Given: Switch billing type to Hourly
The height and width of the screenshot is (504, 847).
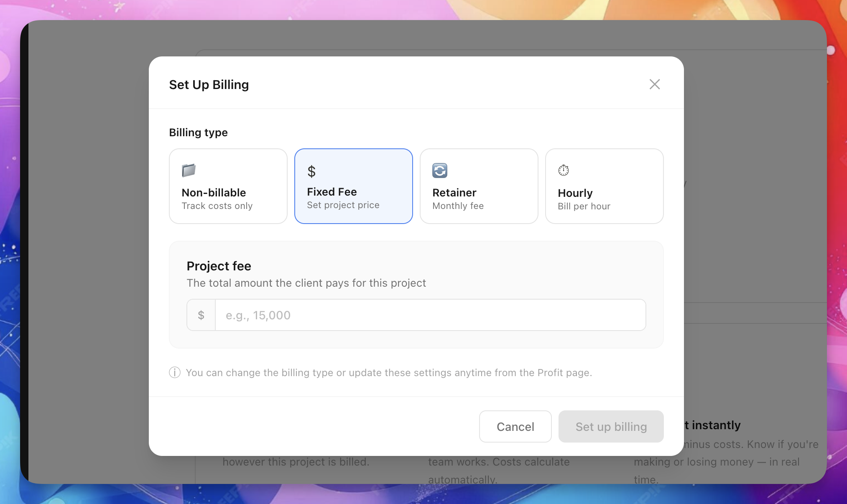Looking at the screenshot, I should click(605, 186).
